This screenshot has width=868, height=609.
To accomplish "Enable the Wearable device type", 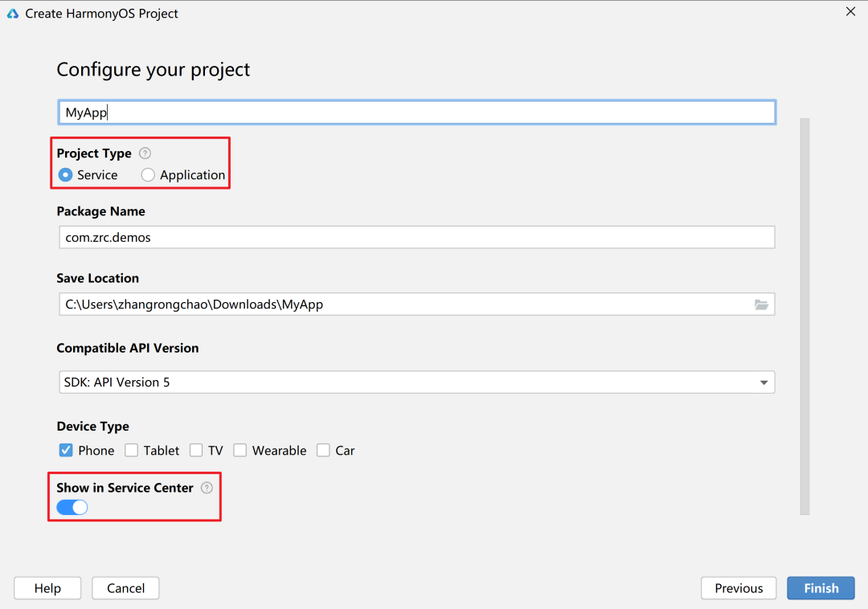I will tap(240, 451).
